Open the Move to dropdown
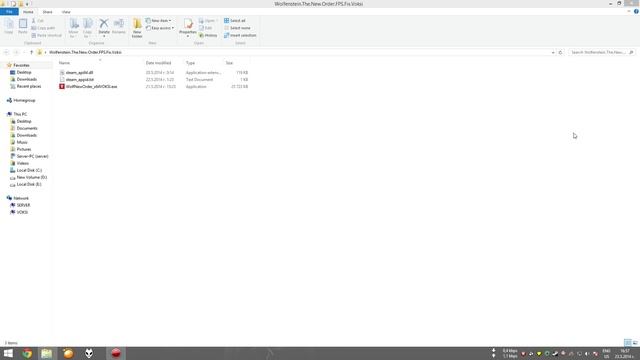 point(73,28)
